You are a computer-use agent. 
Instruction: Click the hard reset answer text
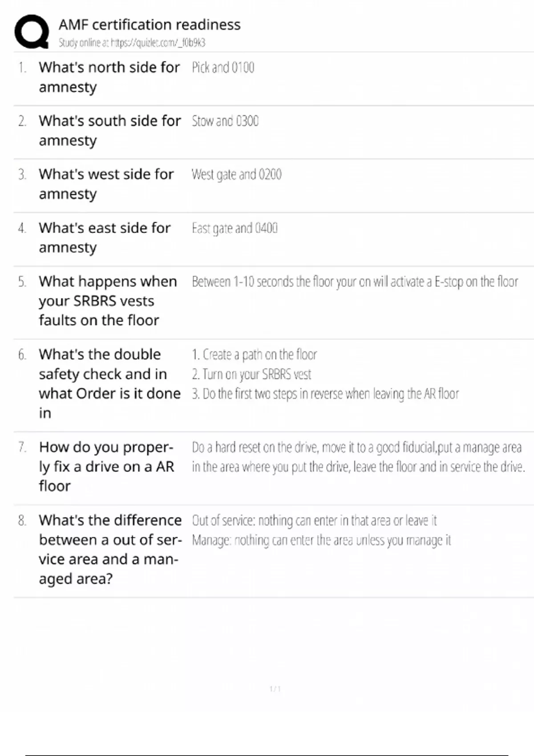point(358,457)
